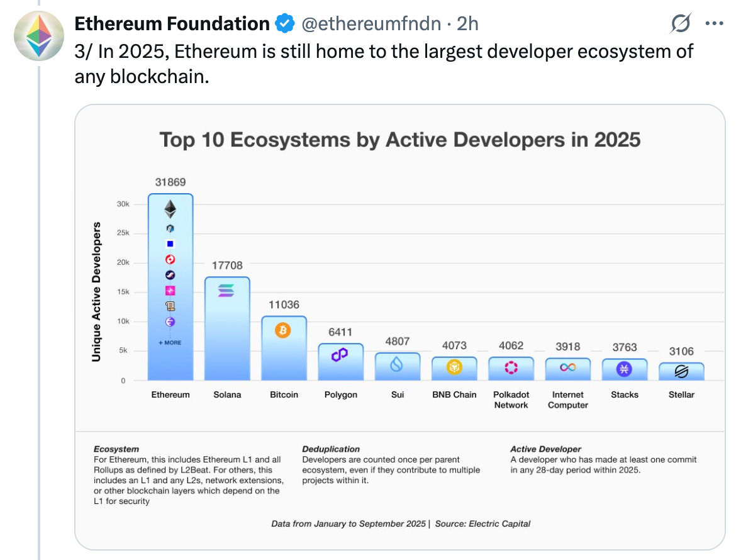This screenshot has width=736, height=560.
Task: Click the purple round logo above + MORE
Action: [x=170, y=322]
